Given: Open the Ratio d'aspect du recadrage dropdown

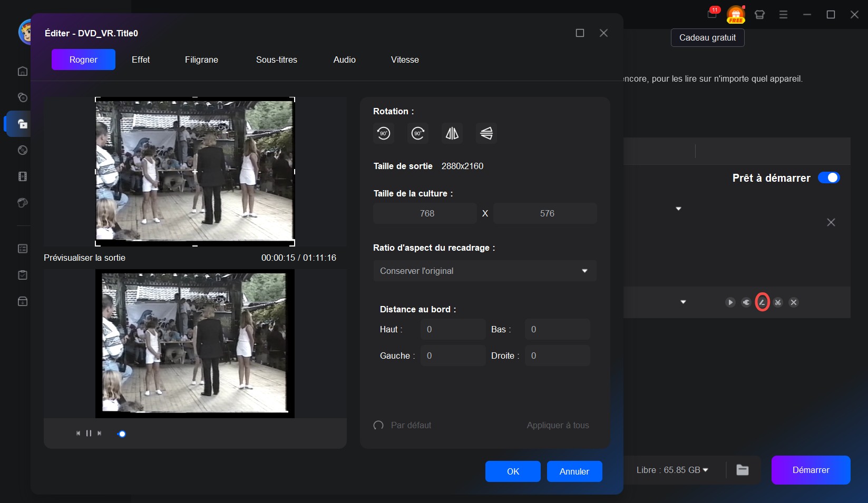Looking at the screenshot, I should click(x=484, y=271).
